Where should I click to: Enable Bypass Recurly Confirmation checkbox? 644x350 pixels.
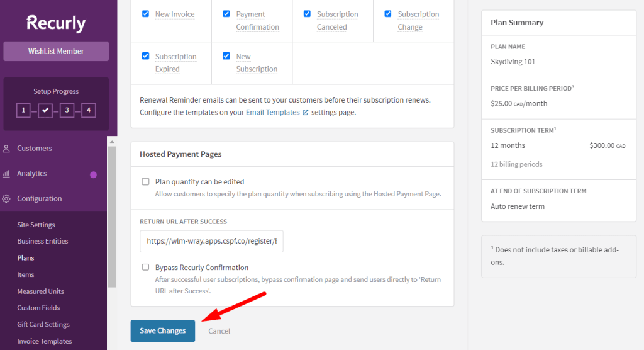[x=145, y=267]
